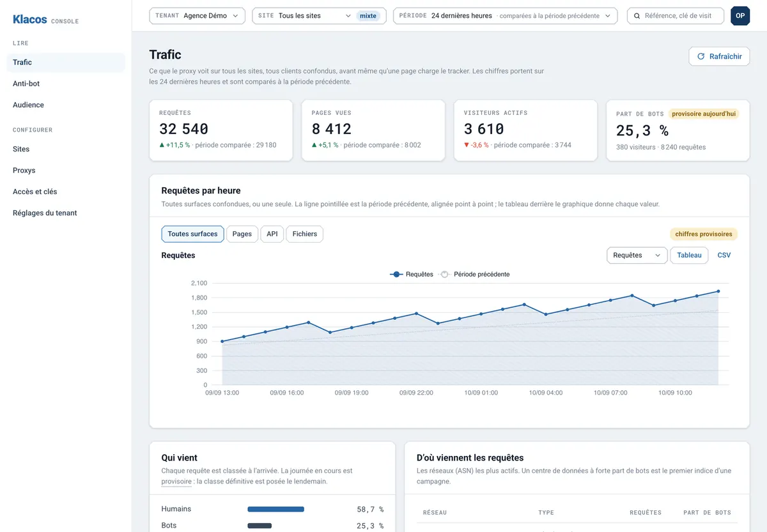Screen dimensions: 767x532
Task: Click the Bots share bar
Action: coord(260,526)
